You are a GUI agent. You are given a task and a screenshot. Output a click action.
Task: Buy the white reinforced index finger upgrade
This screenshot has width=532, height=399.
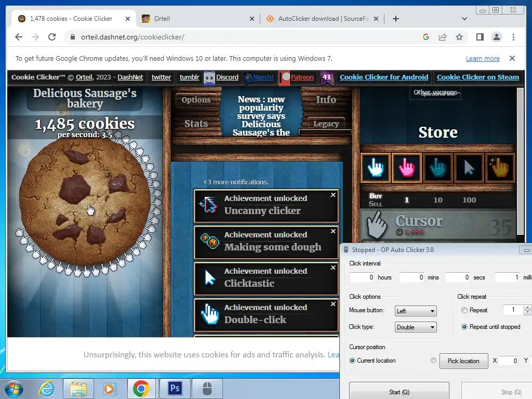(375, 168)
